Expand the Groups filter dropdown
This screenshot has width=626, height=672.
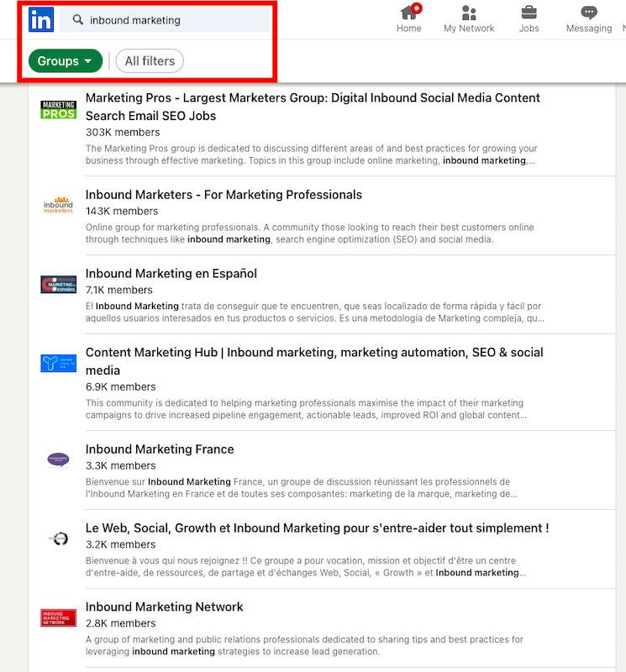[x=66, y=61]
